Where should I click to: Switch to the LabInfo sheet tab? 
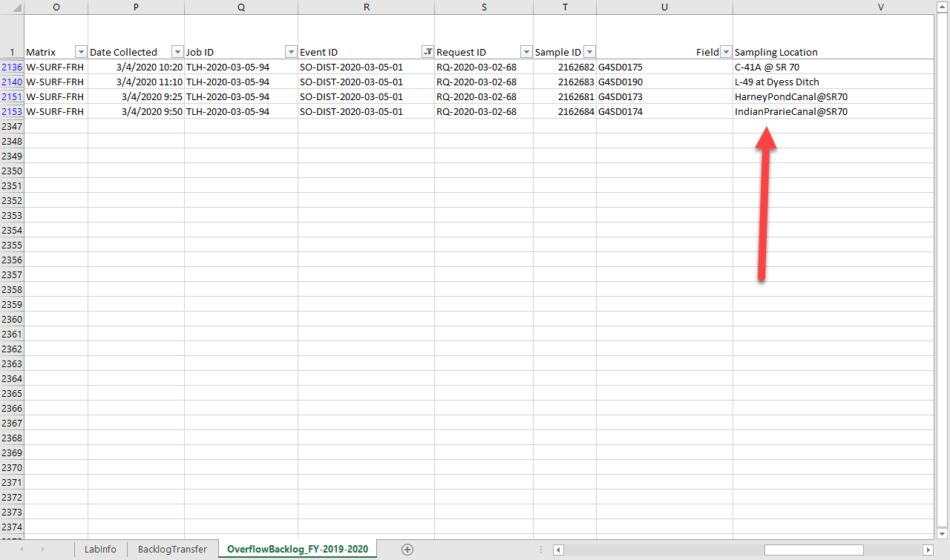[100, 549]
